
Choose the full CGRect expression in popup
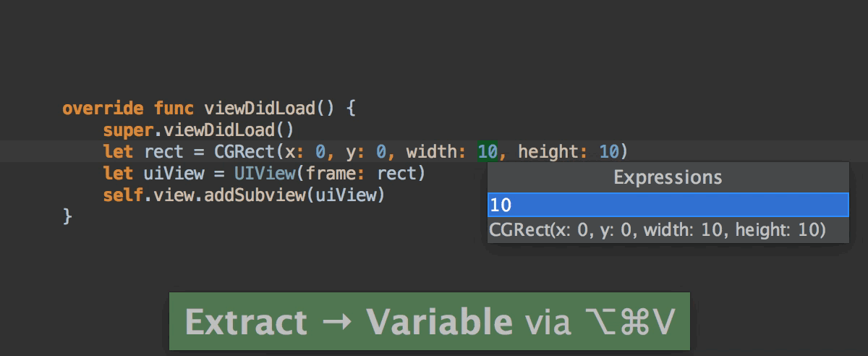[657, 231]
